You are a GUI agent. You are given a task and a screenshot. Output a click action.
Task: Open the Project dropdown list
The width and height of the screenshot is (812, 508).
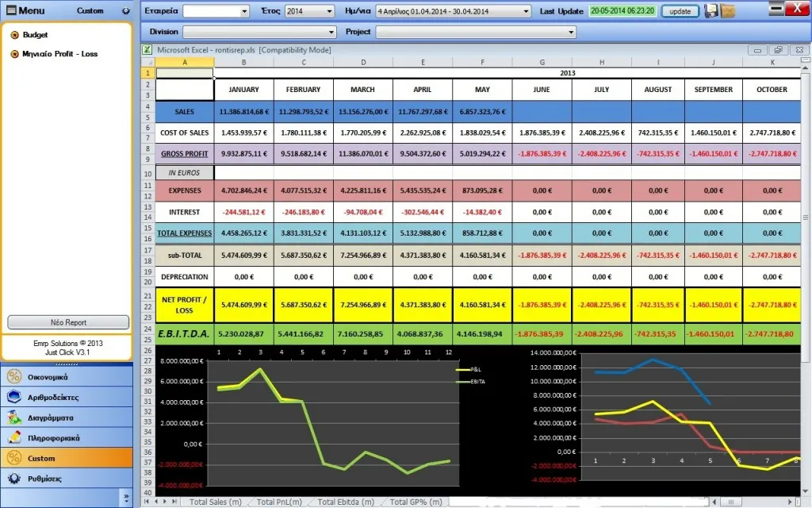click(571, 32)
